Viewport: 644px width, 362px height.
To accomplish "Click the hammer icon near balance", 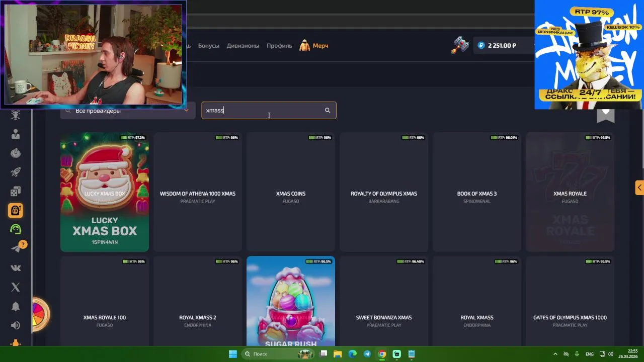I will pos(459,45).
